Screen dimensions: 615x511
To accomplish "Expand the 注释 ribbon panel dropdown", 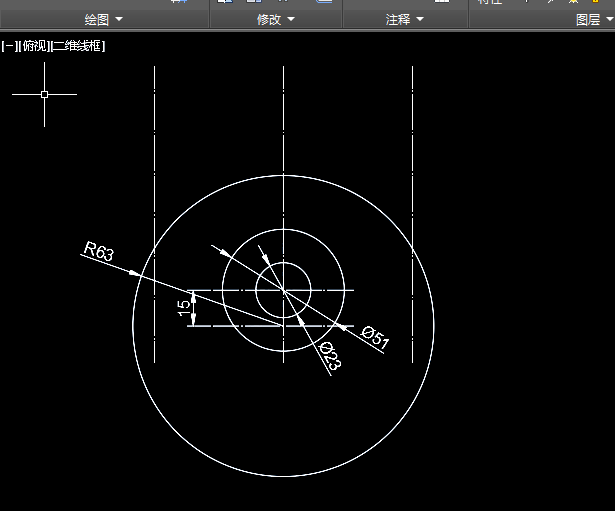I will coord(404,19).
